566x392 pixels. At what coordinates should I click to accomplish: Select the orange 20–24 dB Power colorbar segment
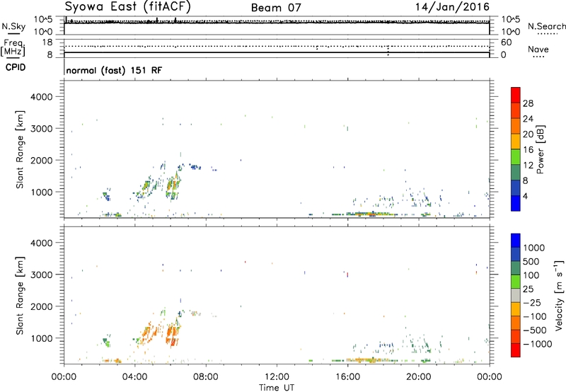point(516,126)
